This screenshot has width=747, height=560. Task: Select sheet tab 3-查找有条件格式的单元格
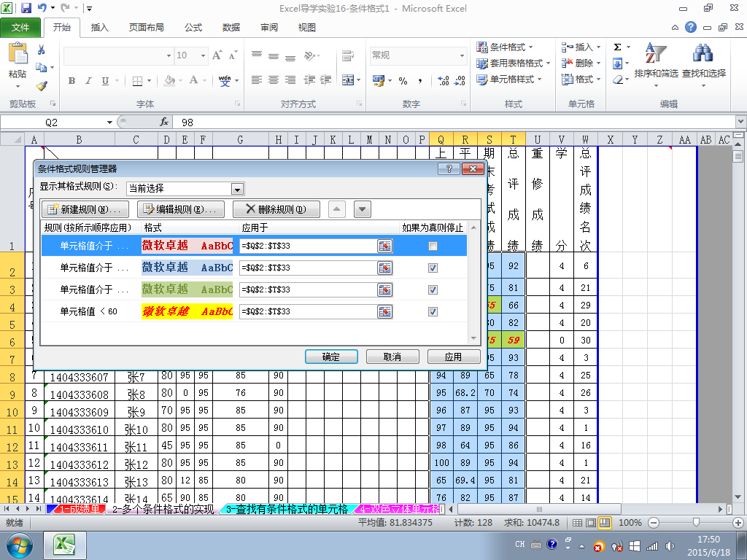pyautogui.click(x=287, y=509)
